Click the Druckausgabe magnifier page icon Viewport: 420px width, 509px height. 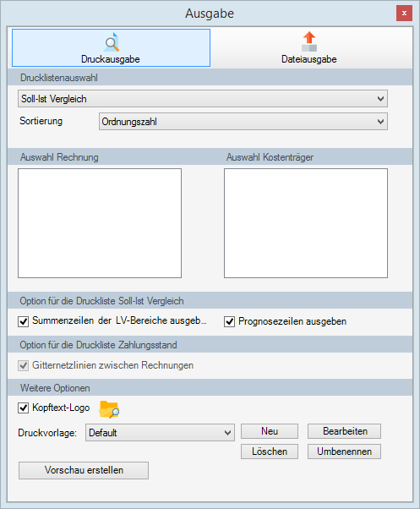tap(112, 42)
